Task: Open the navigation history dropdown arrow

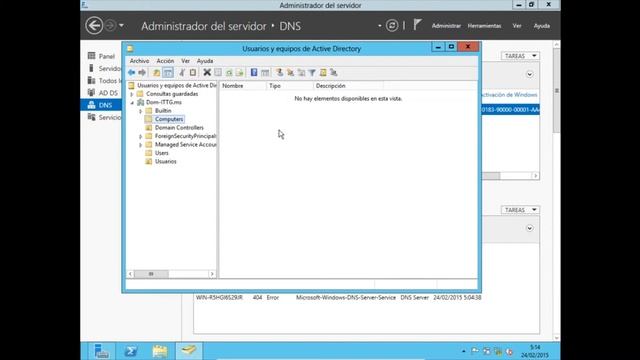Action: point(121,26)
